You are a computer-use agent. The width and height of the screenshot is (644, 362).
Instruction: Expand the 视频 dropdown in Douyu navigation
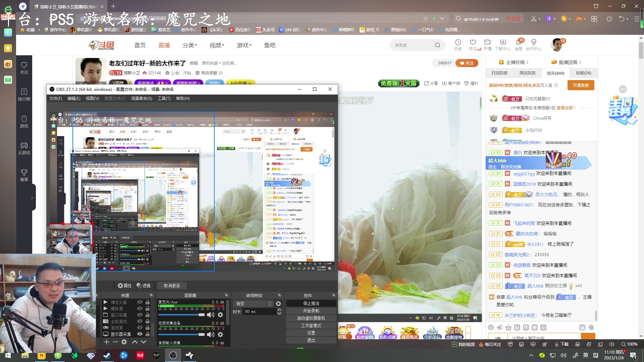[x=216, y=45]
